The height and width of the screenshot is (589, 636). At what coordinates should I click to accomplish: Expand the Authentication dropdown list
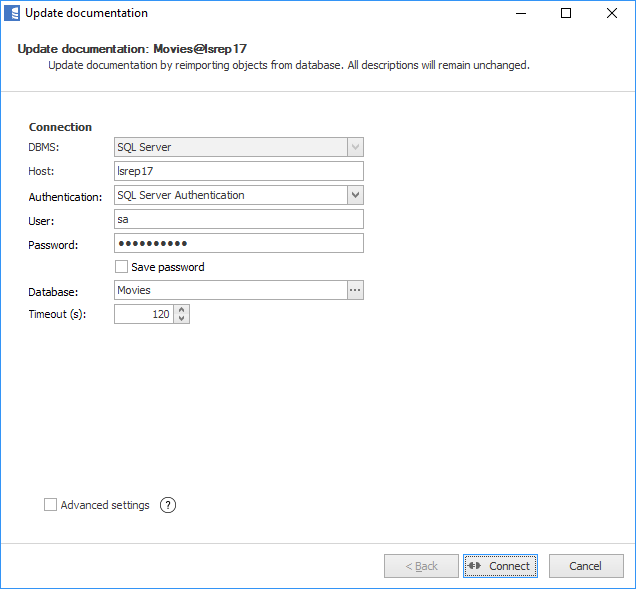click(x=355, y=195)
